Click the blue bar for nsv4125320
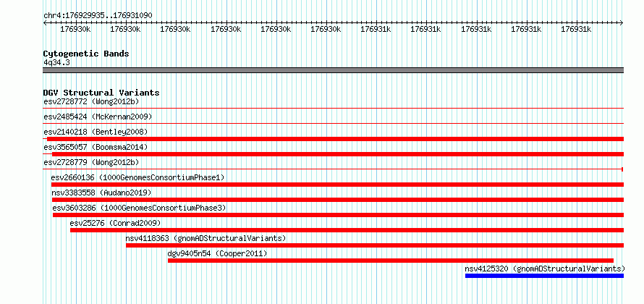The height and width of the screenshot is (304, 644). pos(545,276)
